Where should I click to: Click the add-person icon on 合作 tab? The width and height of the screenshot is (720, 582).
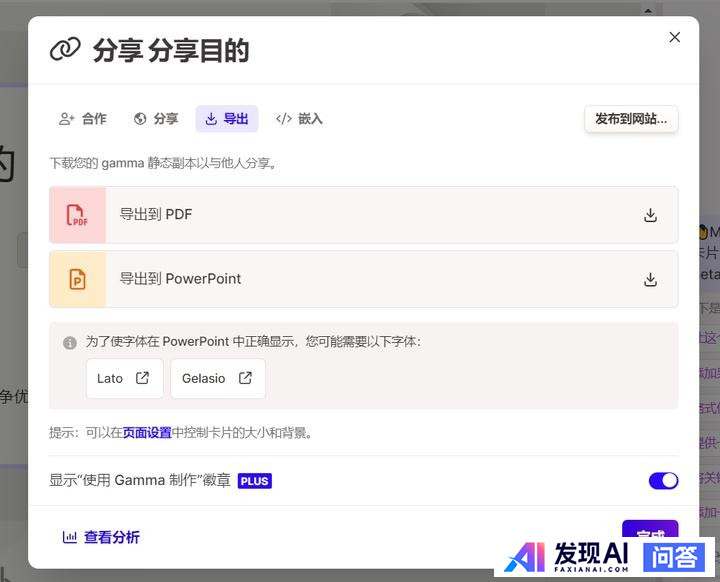[67, 119]
